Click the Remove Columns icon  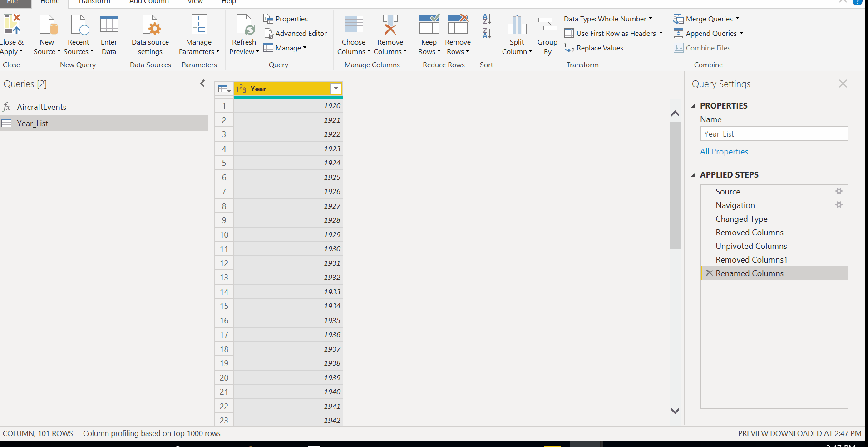point(390,25)
